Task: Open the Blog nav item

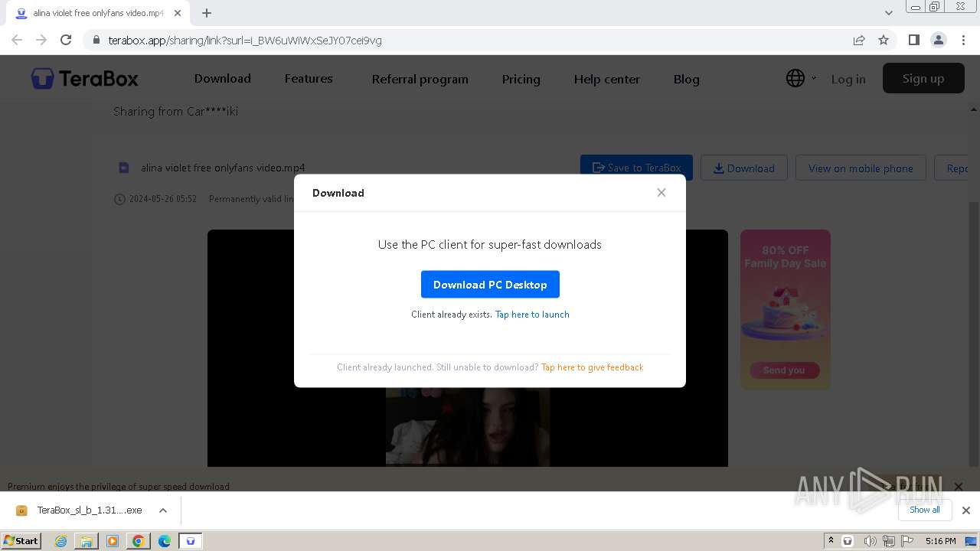Action: [x=686, y=79]
